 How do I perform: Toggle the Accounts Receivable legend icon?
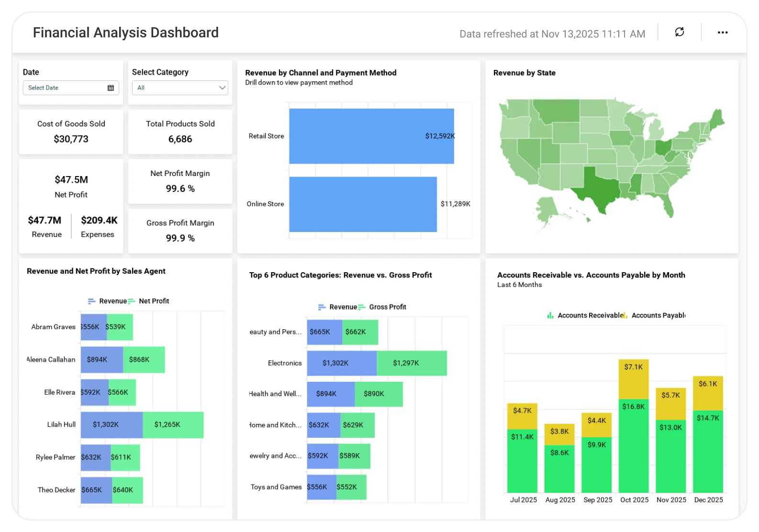tap(550, 315)
